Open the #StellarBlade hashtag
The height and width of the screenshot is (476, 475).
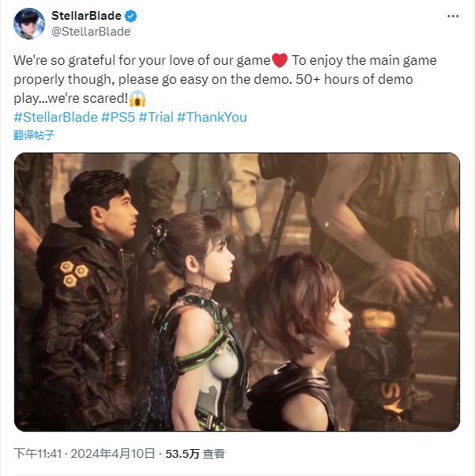[55, 117]
